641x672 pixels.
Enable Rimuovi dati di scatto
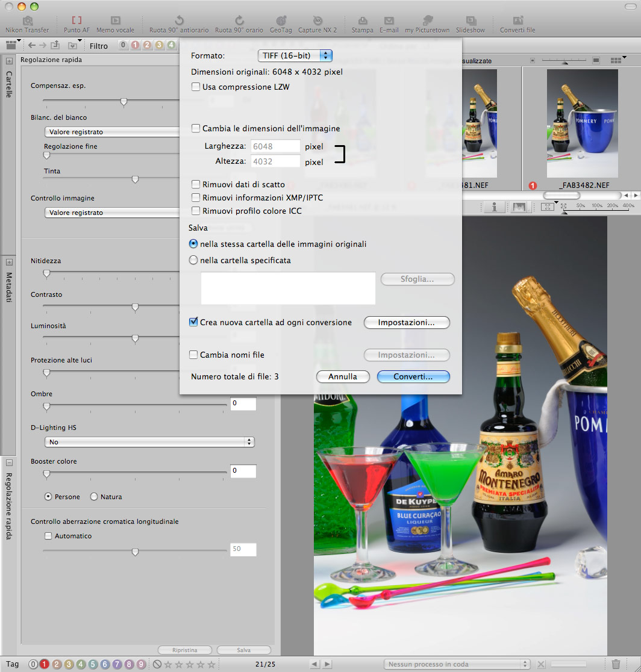196,184
